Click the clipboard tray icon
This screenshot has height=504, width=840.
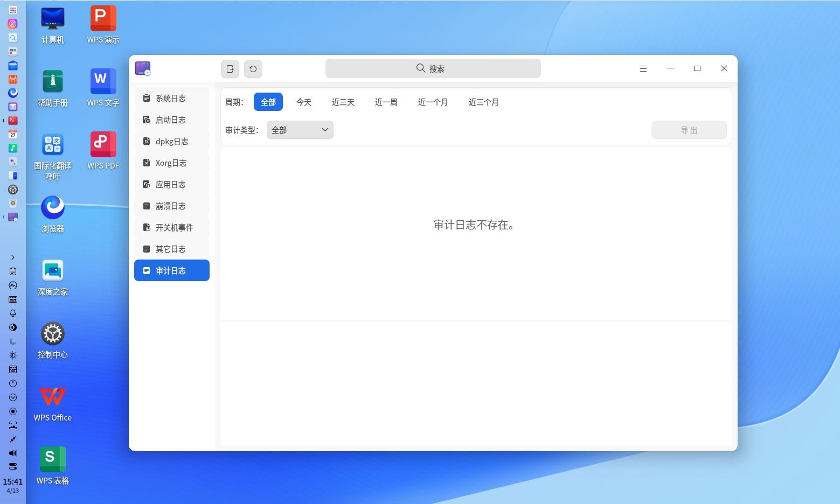pos(13,271)
